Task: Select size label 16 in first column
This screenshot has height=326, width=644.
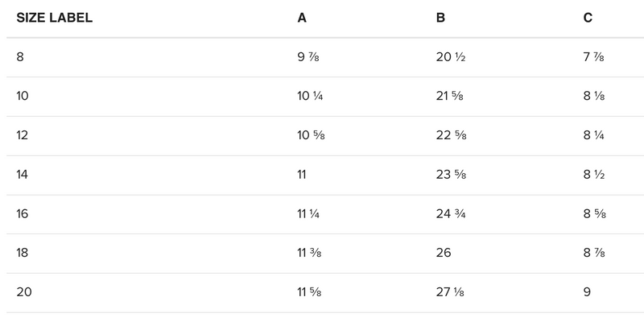Action: (x=23, y=214)
